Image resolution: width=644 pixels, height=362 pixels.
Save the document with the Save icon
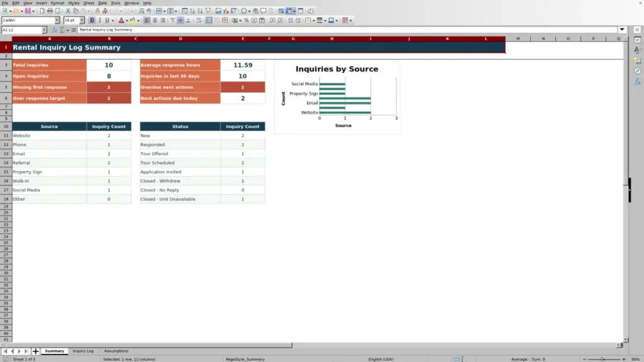click(28, 11)
